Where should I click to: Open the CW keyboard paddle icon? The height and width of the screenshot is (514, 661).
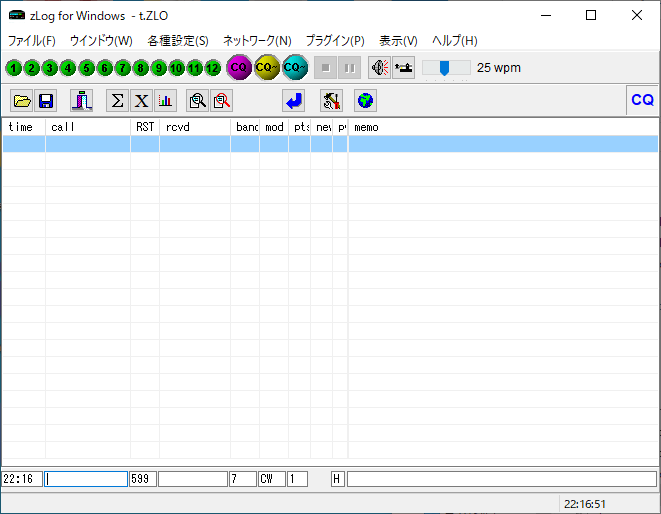(x=403, y=67)
